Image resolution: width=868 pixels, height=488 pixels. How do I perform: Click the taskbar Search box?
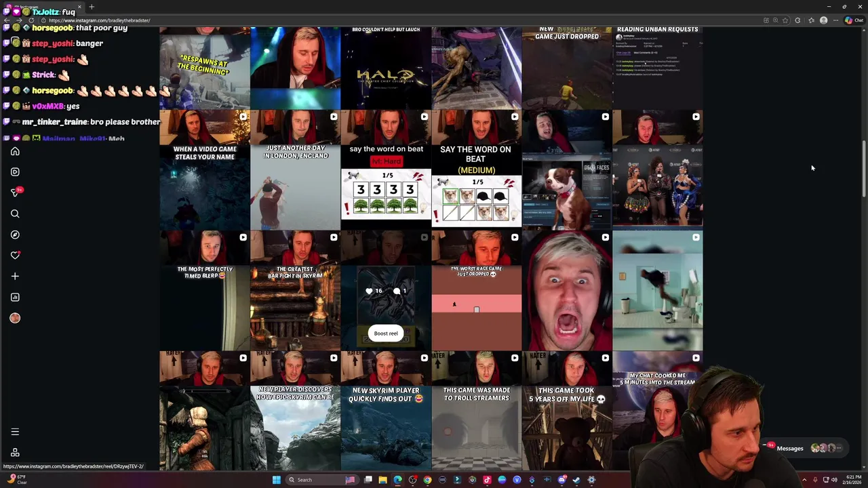pyautogui.click(x=321, y=480)
